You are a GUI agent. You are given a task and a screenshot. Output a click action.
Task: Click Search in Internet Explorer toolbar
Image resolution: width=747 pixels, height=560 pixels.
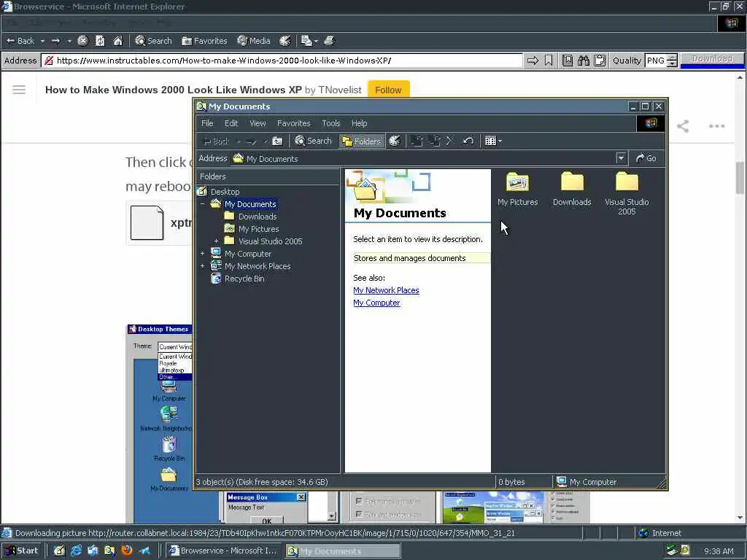pyautogui.click(x=153, y=41)
